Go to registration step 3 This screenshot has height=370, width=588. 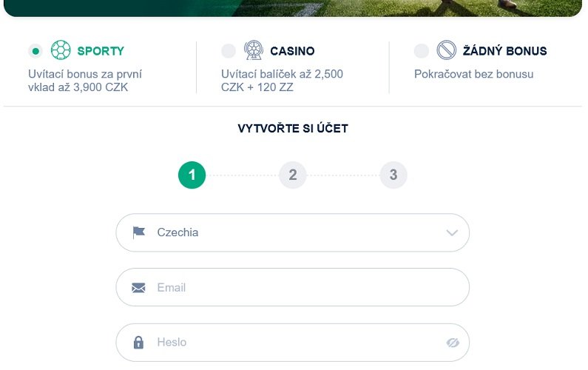click(393, 175)
